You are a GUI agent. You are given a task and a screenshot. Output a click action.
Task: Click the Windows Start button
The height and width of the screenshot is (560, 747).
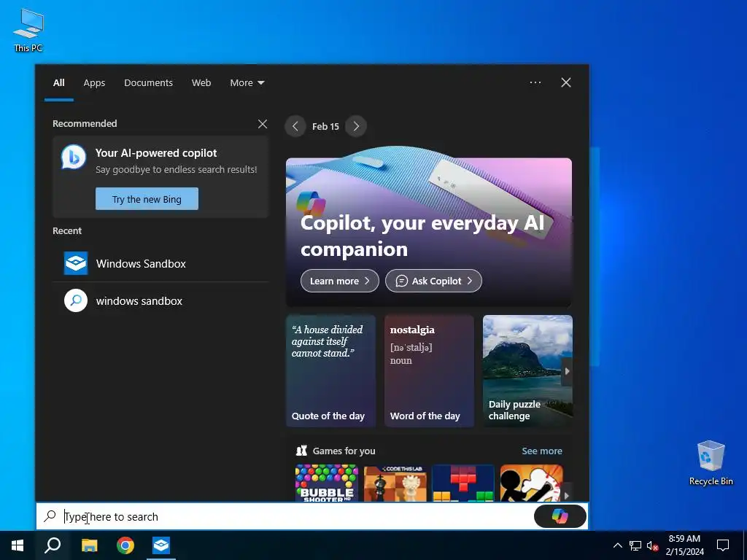click(x=18, y=545)
